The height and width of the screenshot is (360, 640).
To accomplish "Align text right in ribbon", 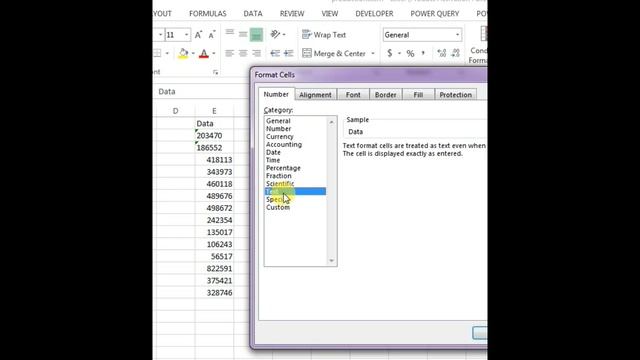I will (256, 53).
